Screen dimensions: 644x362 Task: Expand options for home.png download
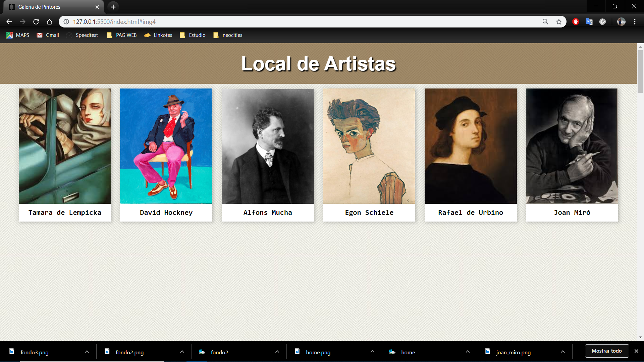tap(372, 352)
